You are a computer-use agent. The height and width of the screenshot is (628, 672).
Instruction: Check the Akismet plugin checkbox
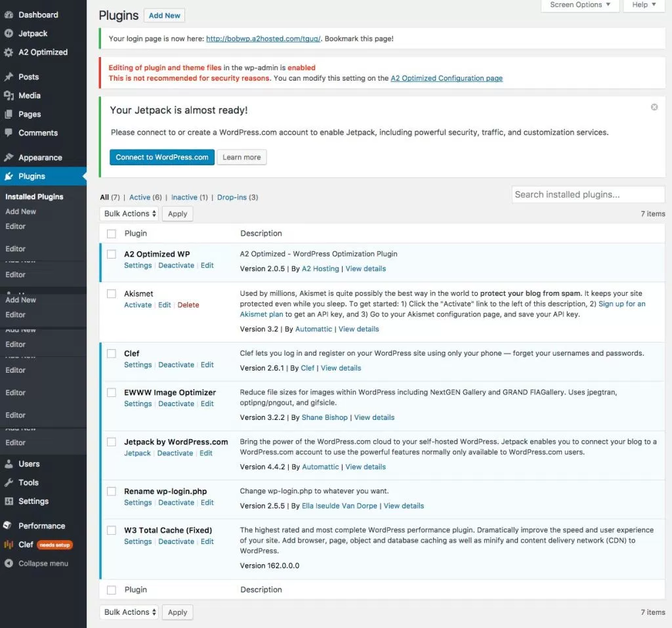(x=112, y=293)
